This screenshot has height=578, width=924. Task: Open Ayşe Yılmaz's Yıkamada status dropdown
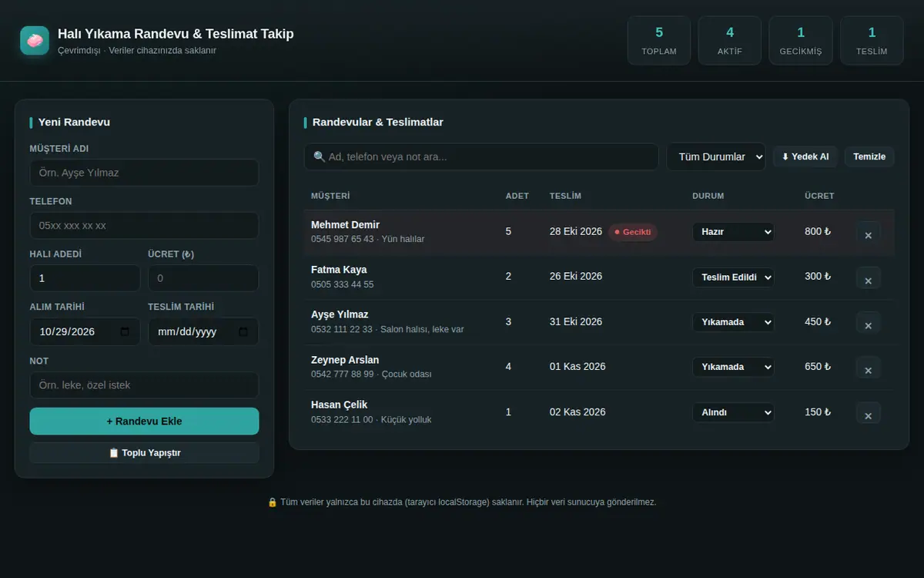[733, 321]
